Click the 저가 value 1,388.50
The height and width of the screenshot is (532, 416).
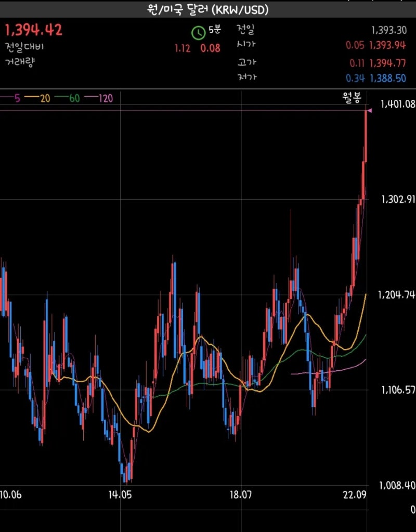point(387,79)
